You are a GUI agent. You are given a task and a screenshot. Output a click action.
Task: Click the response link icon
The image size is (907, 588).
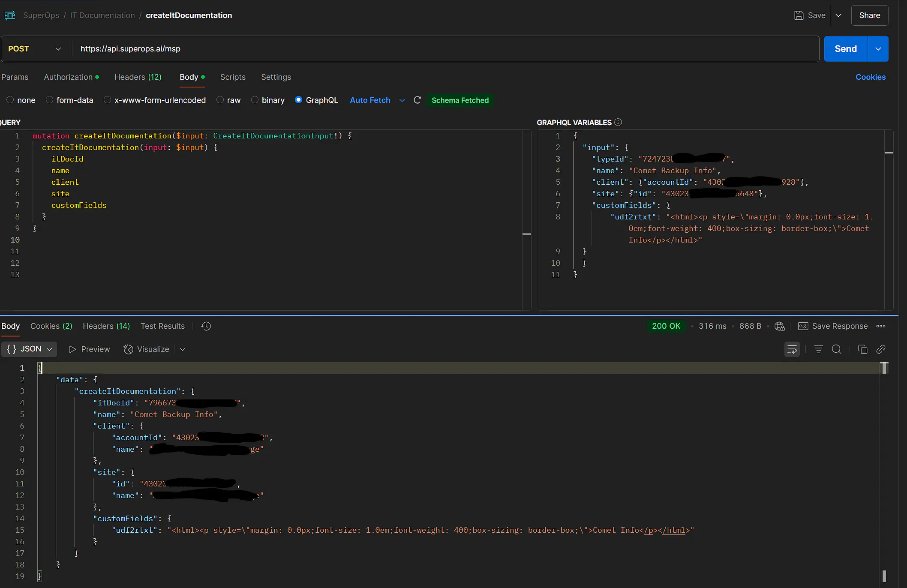click(x=880, y=349)
